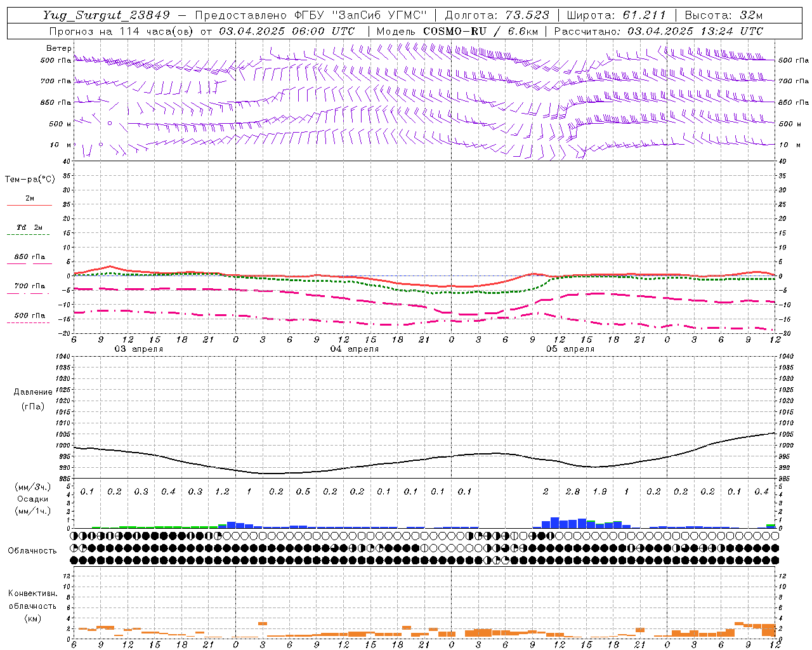The image size is (812, 650).
Task: Click the 700 гПа temperature legend entry
Action: click(x=30, y=286)
